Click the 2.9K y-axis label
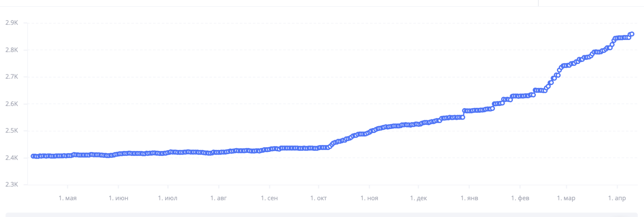 pos(12,23)
